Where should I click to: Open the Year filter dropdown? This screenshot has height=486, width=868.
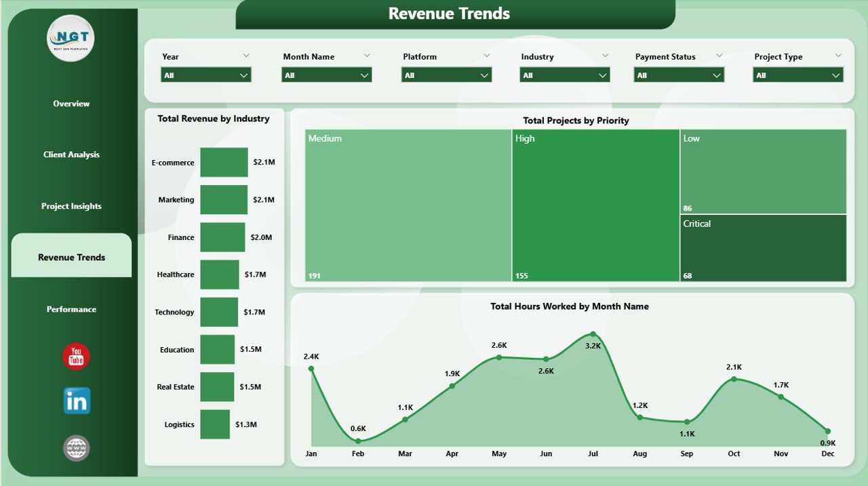tap(205, 75)
